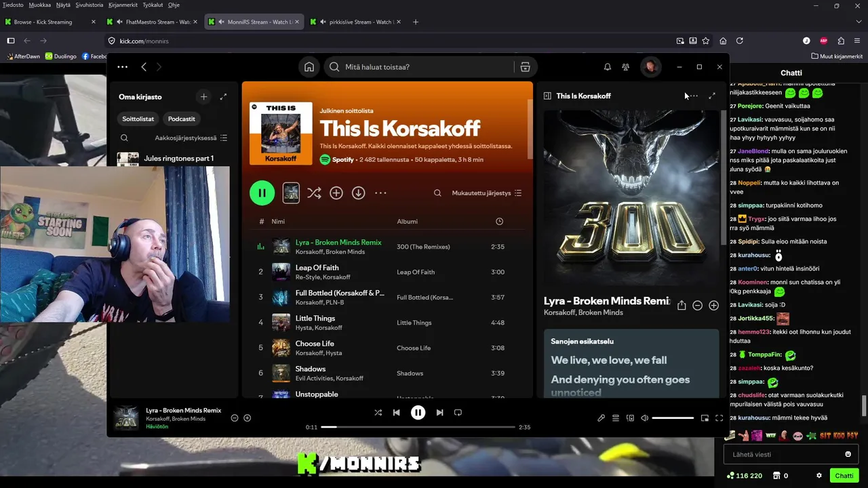Viewport: 868px width, 488px height.
Task: Go to Spotify home via house icon
Action: [x=309, y=67]
